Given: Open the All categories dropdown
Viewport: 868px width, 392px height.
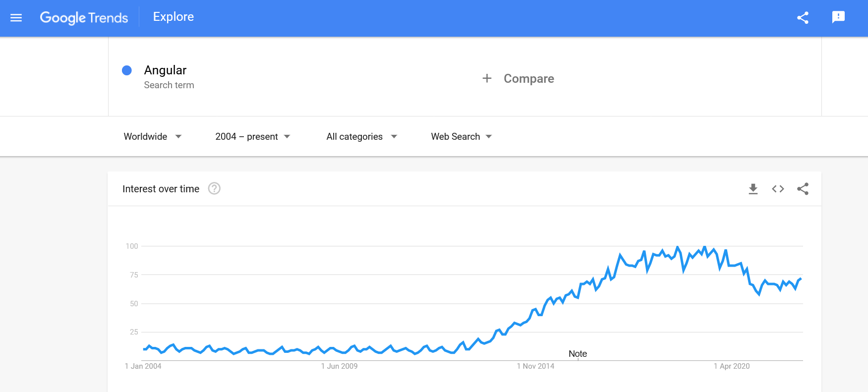Looking at the screenshot, I should coord(361,136).
